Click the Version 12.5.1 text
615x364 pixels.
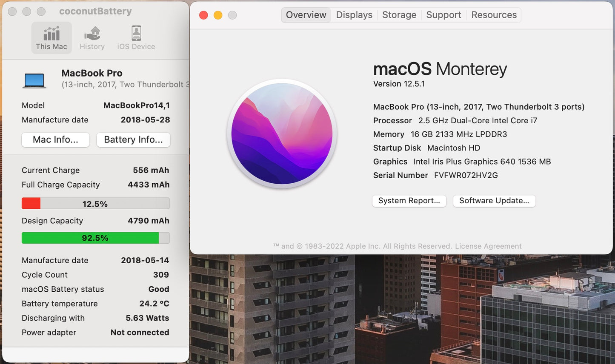click(x=399, y=84)
